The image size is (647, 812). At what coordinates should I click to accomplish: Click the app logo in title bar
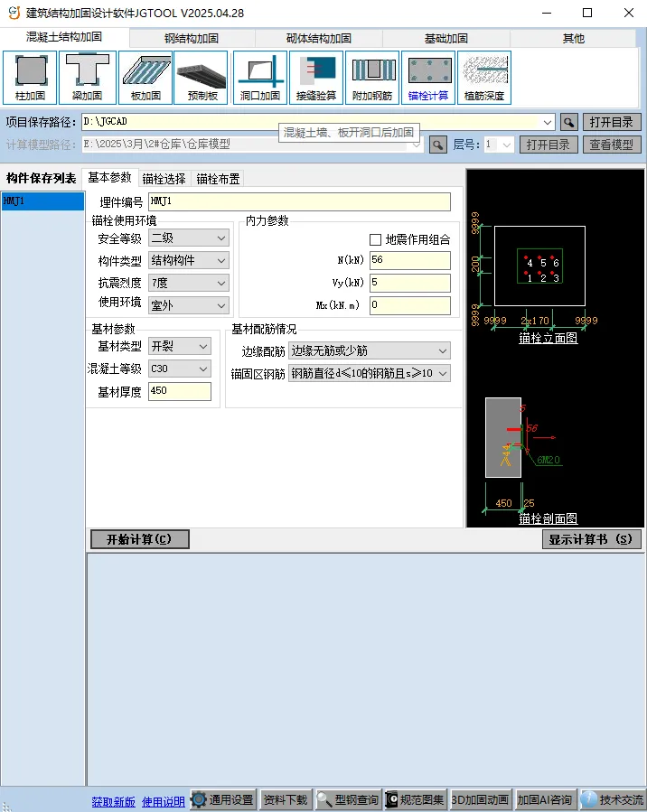pyautogui.click(x=14, y=13)
